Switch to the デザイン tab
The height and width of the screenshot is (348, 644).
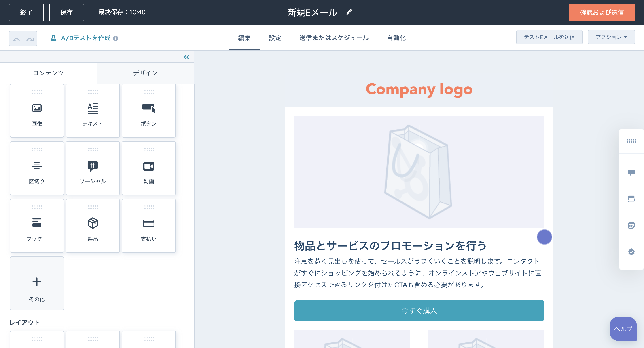tap(145, 73)
